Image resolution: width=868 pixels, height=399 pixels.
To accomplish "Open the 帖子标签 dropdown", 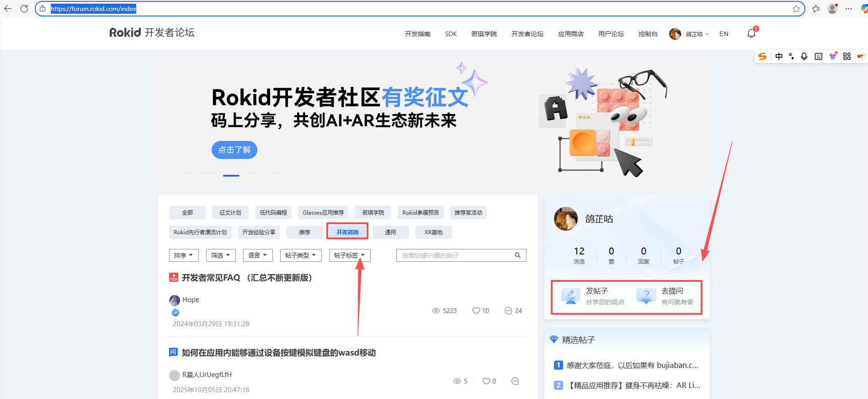I will tap(350, 255).
